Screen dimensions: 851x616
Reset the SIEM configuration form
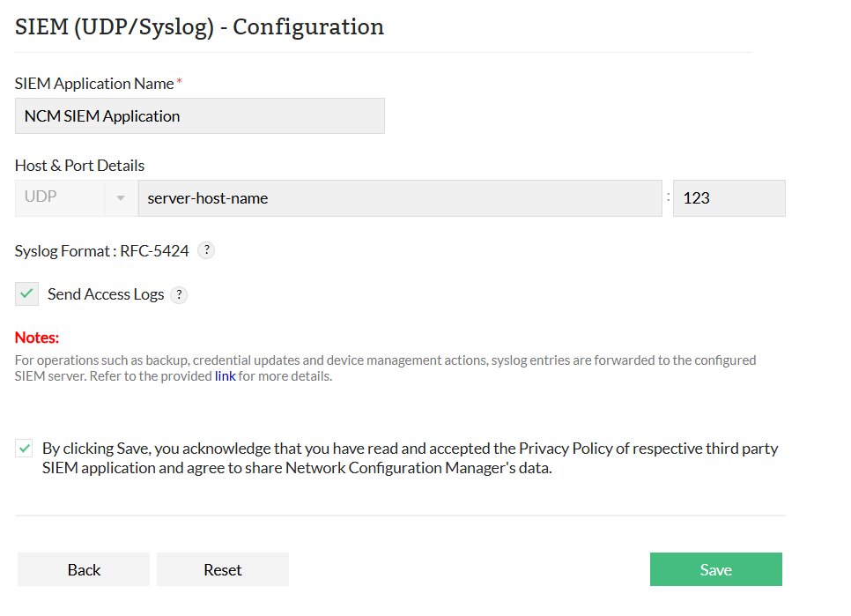pos(223,569)
